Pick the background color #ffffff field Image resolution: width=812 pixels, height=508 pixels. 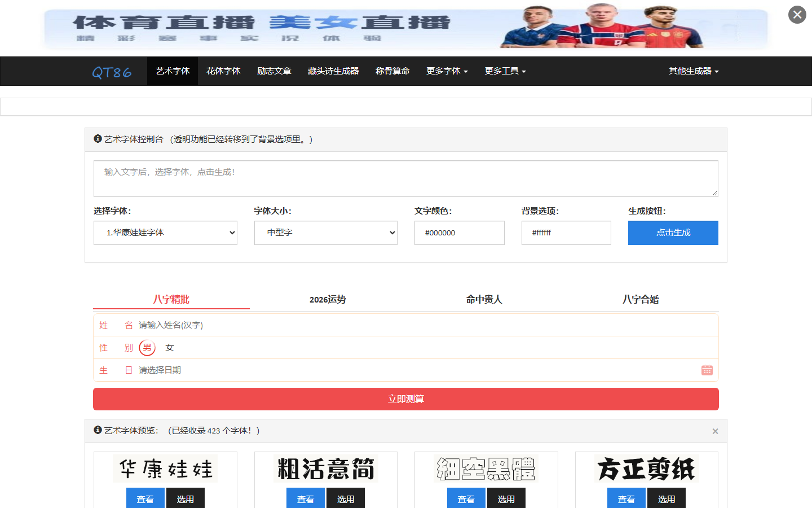[x=566, y=233]
